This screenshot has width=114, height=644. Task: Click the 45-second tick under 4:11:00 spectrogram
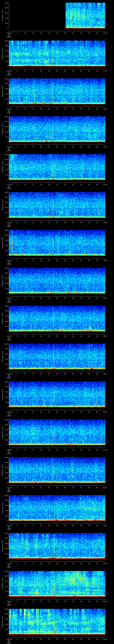point(81,109)
